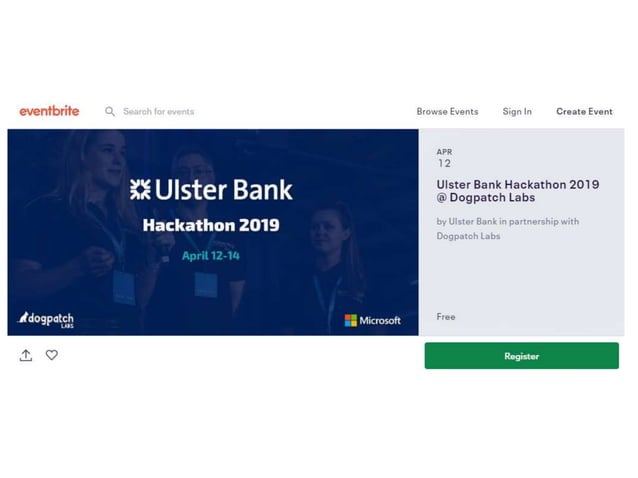
Task: Click the green Register button
Action: coord(522,356)
